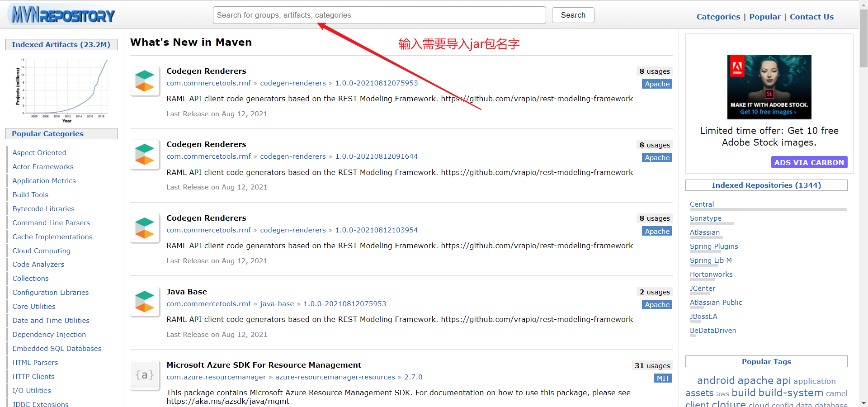
Task: Click the 2 usages badge for Java Base
Action: (x=655, y=292)
